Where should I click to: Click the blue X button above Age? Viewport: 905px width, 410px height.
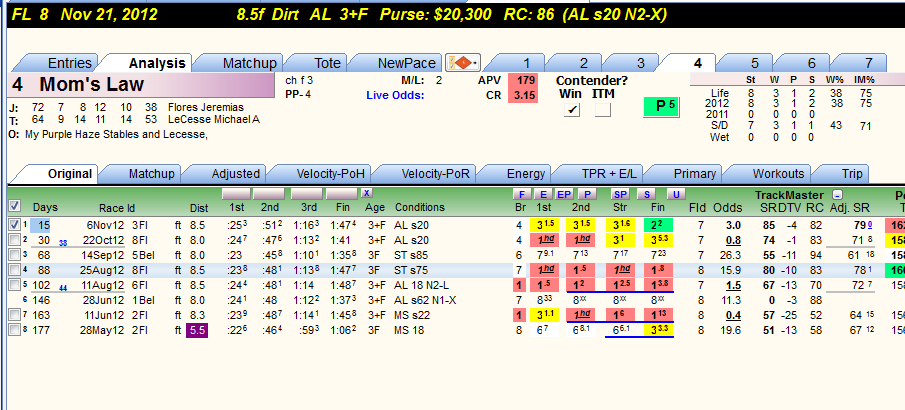[x=367, y=193]
